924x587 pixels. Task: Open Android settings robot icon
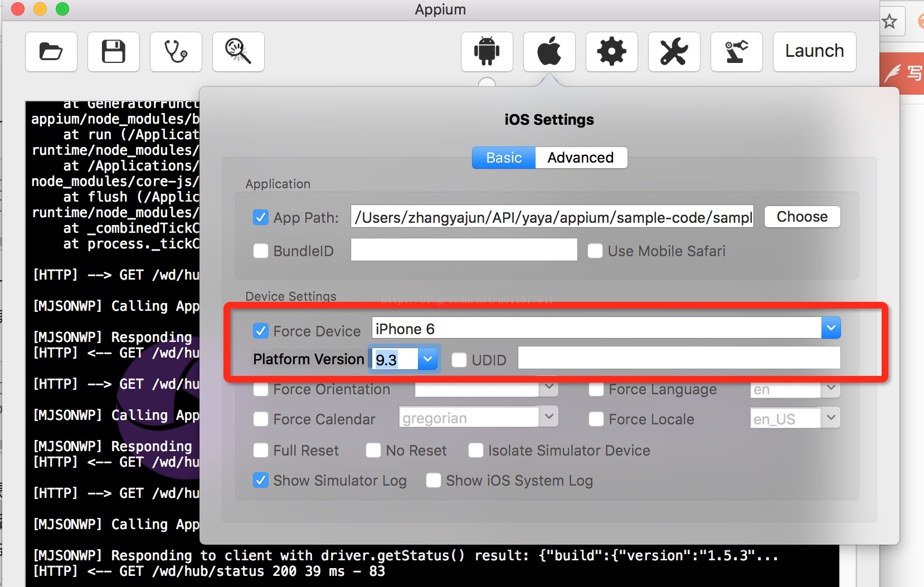coord(487,52)
